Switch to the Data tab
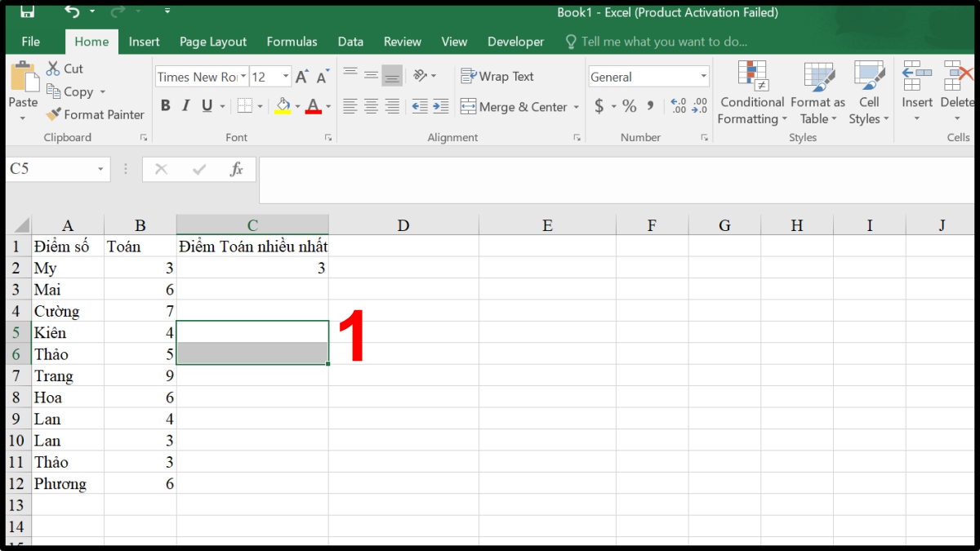 350,42
